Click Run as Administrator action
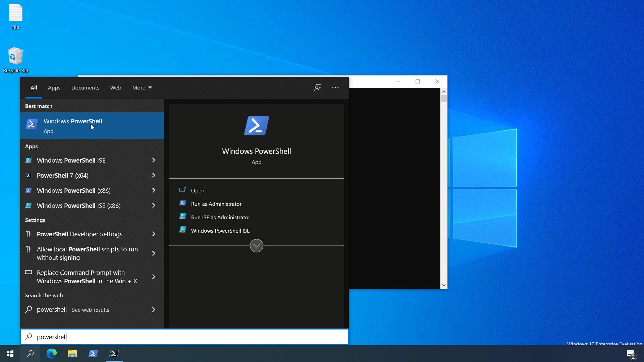This screenshot has height=362, width=644. pos(216,204)
